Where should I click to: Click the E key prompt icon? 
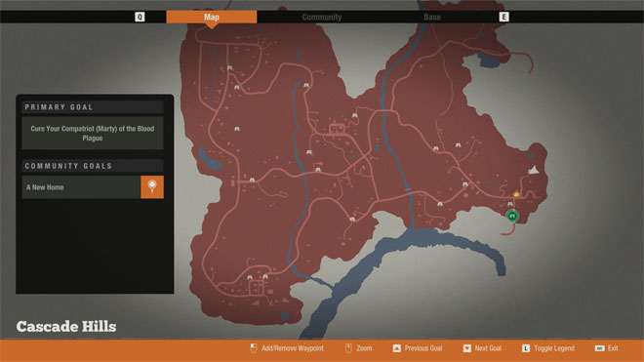pyautogui.click(x=503, y=17)
